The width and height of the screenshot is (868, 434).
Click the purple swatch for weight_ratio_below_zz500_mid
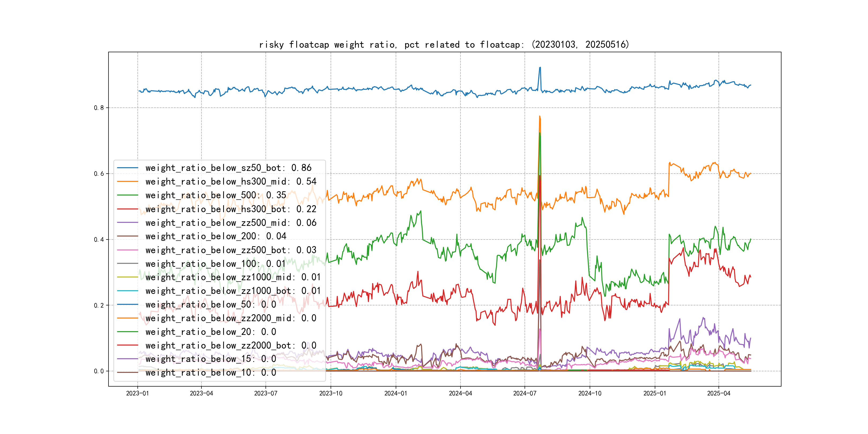click(127, 223)
